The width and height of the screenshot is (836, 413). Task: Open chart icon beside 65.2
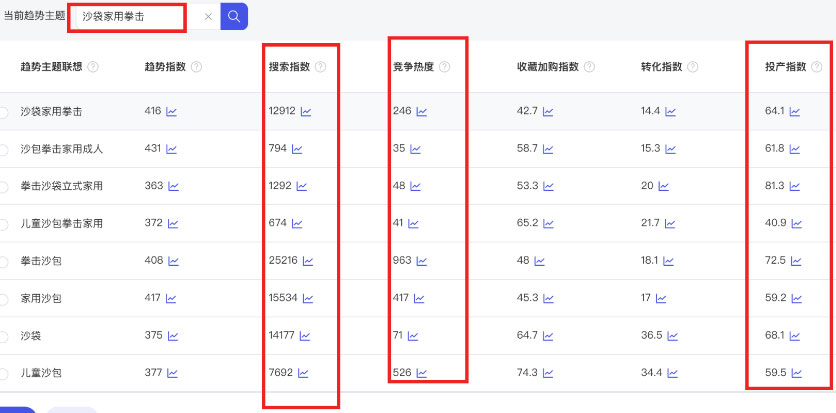coord(549,224)
